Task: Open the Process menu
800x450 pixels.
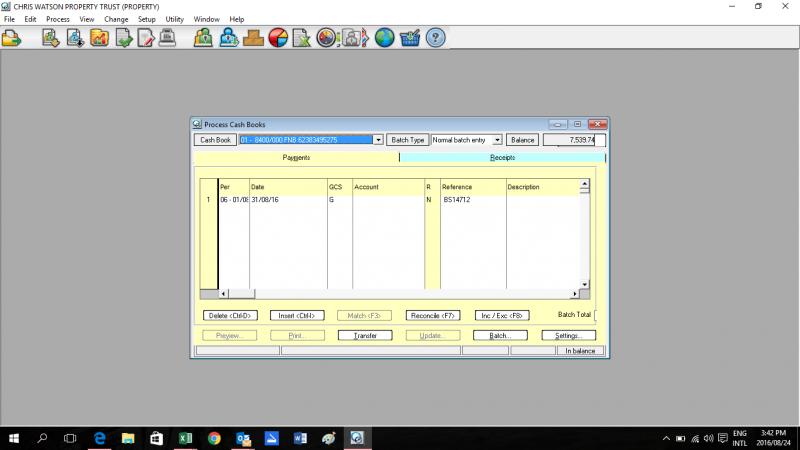Action: 57,19
